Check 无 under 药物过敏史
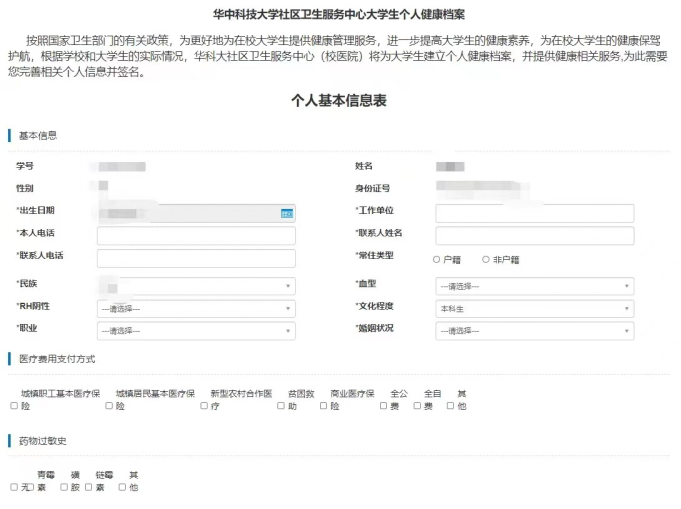 (14, 487)
